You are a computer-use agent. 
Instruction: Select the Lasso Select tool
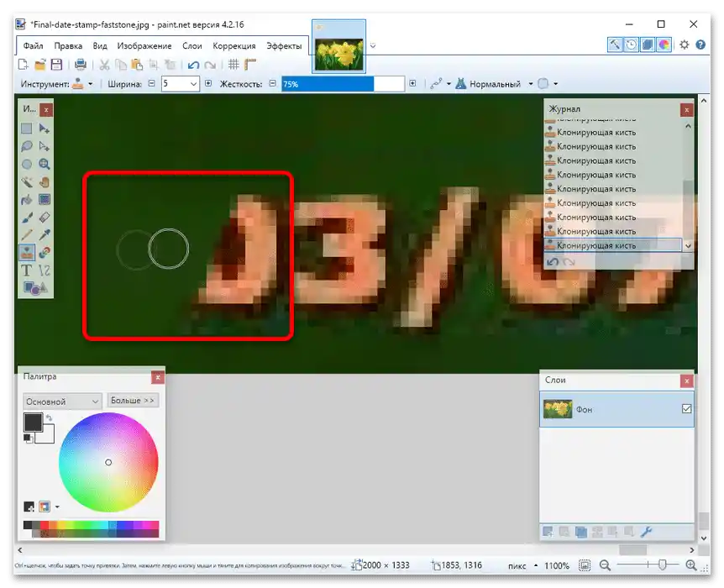27,146
